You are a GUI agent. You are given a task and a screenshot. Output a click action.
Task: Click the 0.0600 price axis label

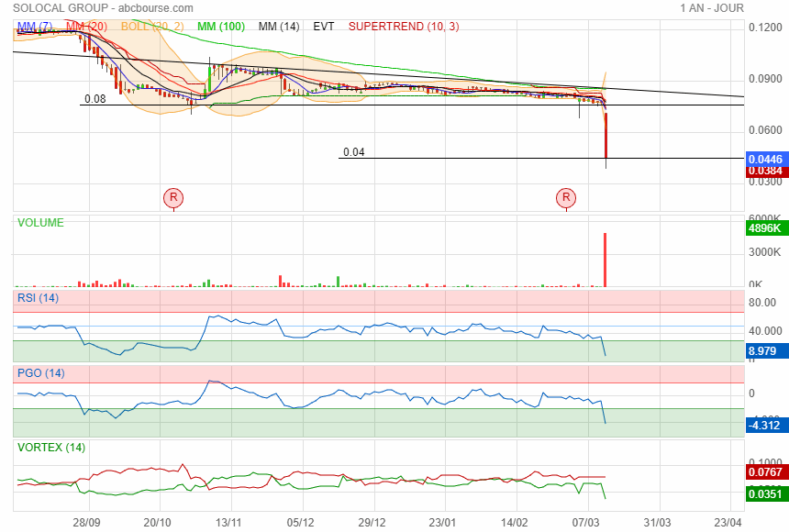coord(765,130)
